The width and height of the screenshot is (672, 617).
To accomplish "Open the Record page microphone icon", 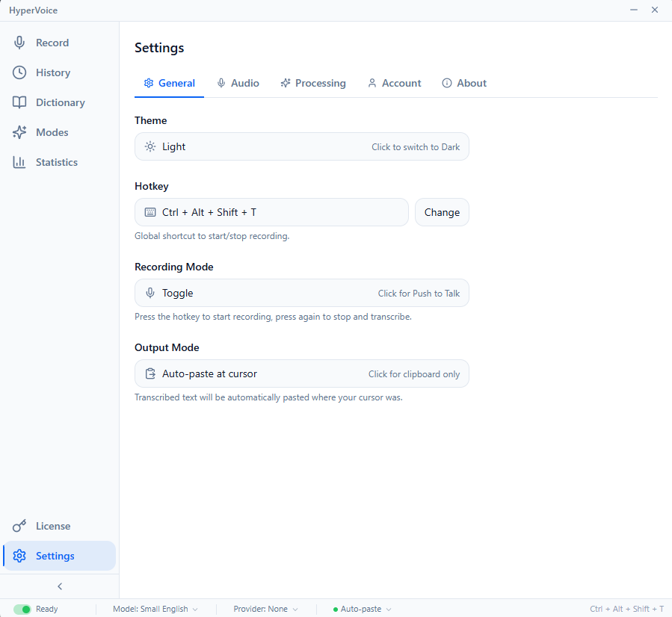I will (x=19, y=43).
